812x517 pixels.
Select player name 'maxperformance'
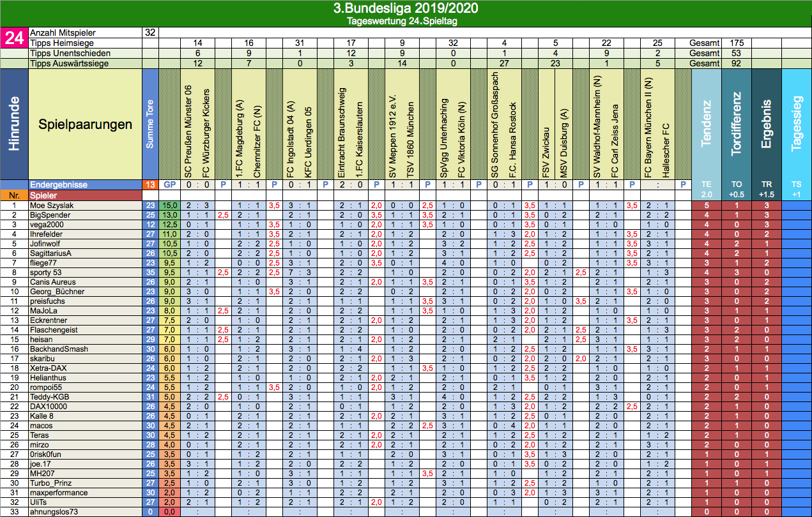57,493
